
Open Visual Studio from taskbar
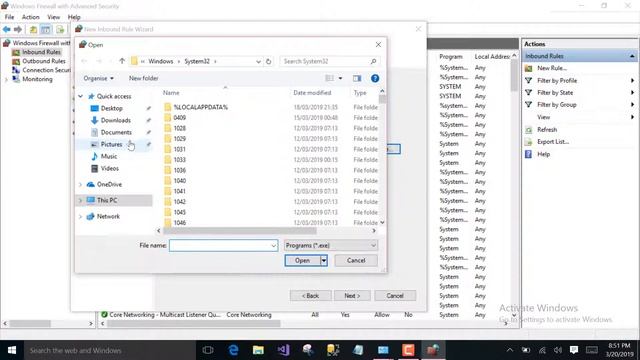(283, 350)
